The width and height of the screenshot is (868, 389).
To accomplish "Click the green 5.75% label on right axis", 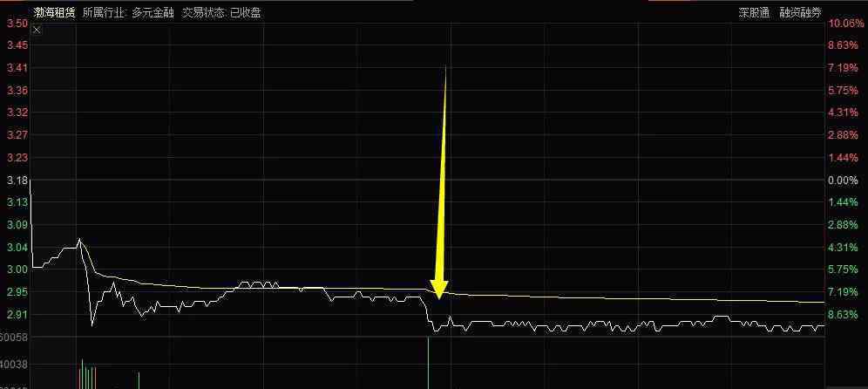I will click(844, 270).
